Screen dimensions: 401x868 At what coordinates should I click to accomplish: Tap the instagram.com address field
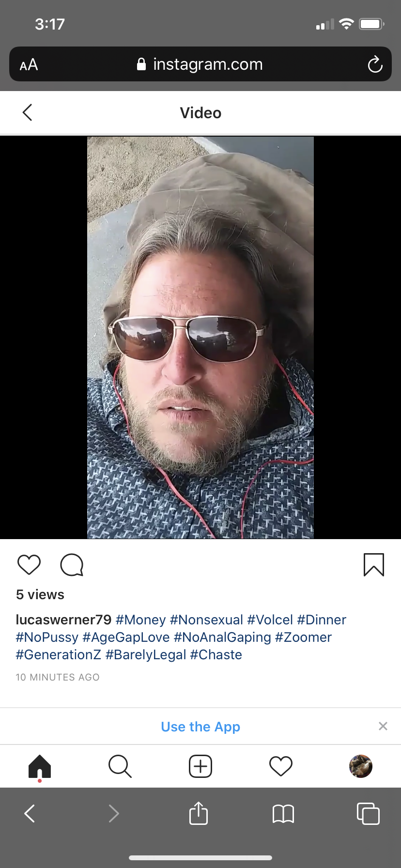coord(200,64)
